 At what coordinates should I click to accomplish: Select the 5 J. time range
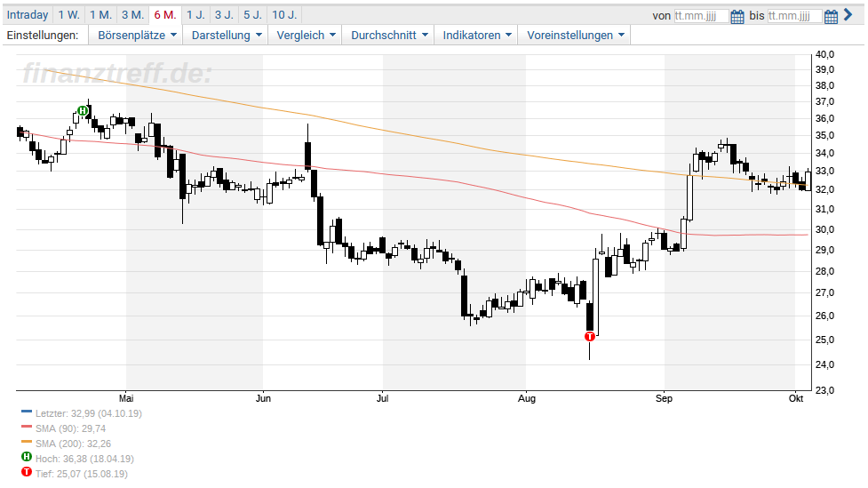(x=253, y=15)
